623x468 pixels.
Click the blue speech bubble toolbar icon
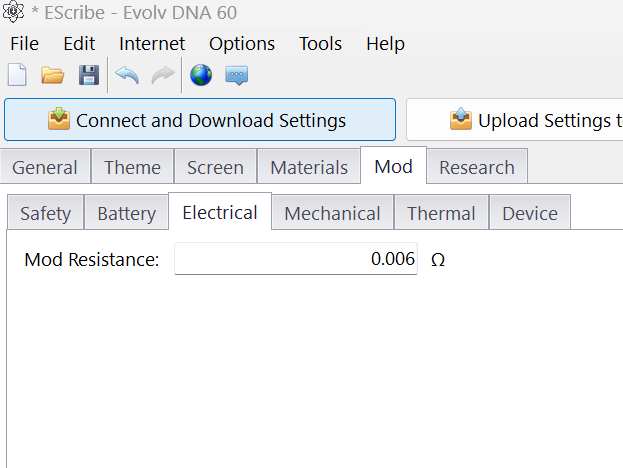click(236, 75)
